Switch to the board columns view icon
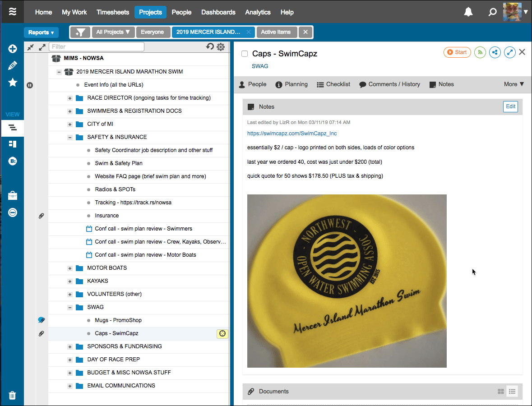 point(13,144)
